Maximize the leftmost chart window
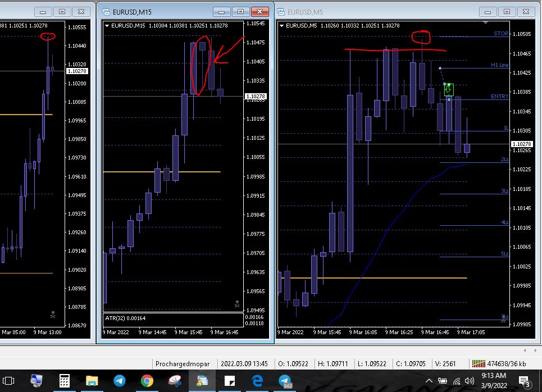542x392 pixels. 62,12
